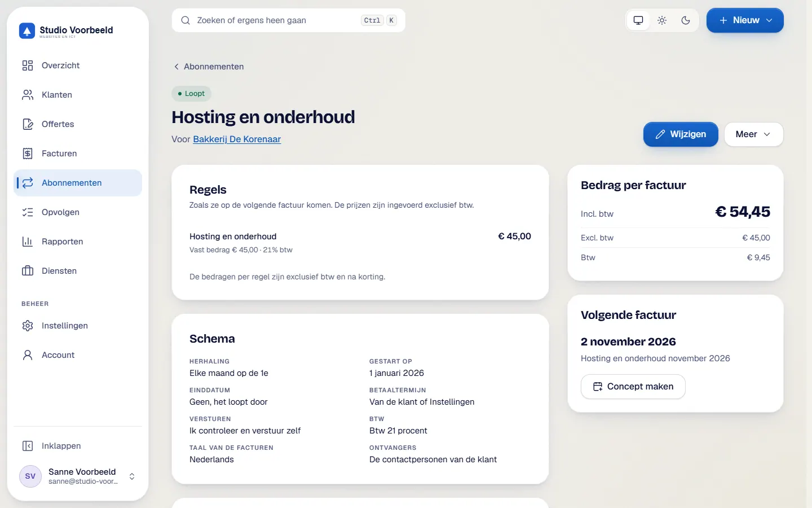Click the Elke maand op de 1e value
This screenshot has width=812, height=508.
pyautogui.click(x=229, y=373)
